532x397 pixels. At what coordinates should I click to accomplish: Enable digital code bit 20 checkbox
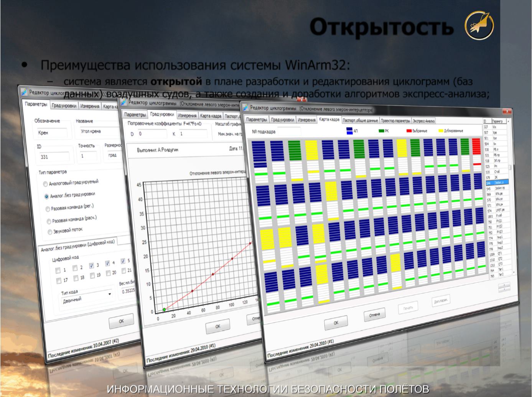pyautogui.click(x=108, y=273)
